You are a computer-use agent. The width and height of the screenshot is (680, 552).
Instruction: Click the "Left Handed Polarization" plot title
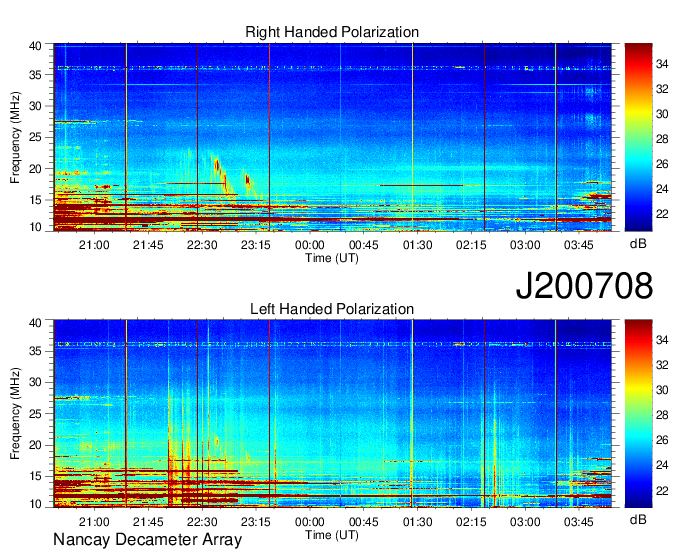(x=332, y=309)
